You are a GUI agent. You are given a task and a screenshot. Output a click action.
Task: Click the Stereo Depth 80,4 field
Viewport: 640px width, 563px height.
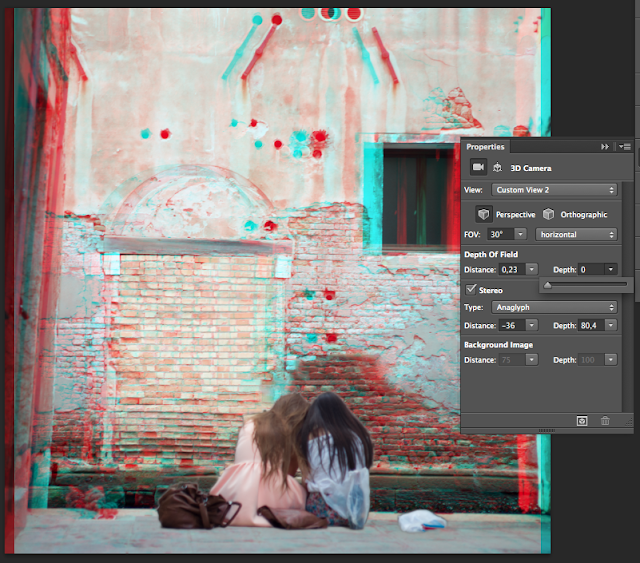[x=591, y=325]
